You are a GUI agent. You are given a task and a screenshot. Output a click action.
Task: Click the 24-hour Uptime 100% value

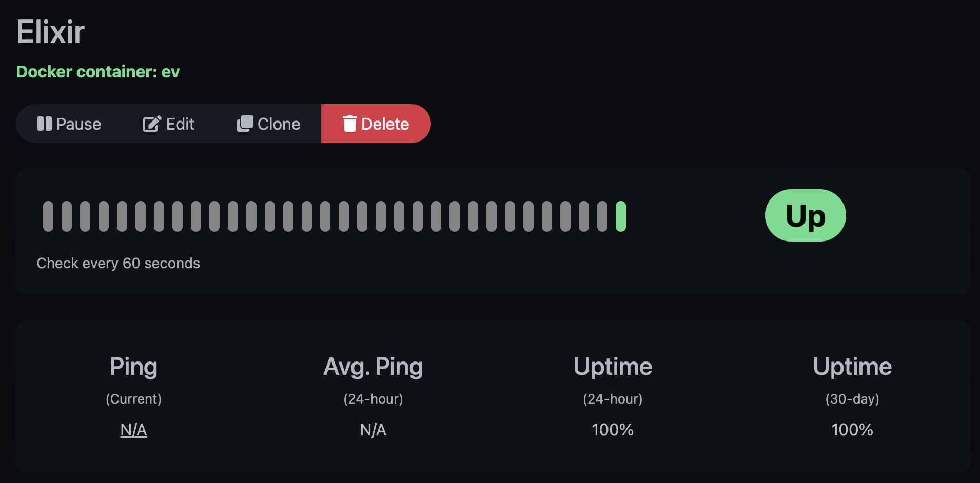tap(613, 430)
